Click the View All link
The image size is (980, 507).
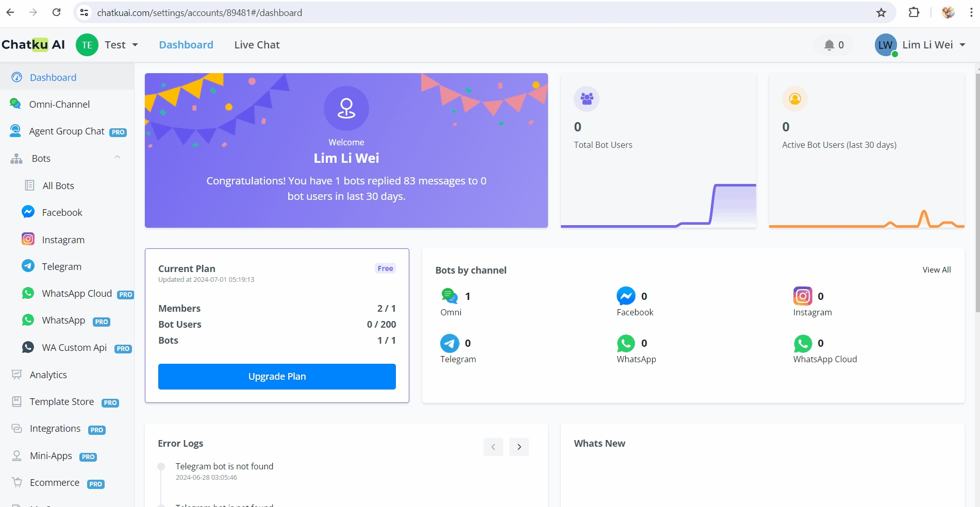pos(936,270)
